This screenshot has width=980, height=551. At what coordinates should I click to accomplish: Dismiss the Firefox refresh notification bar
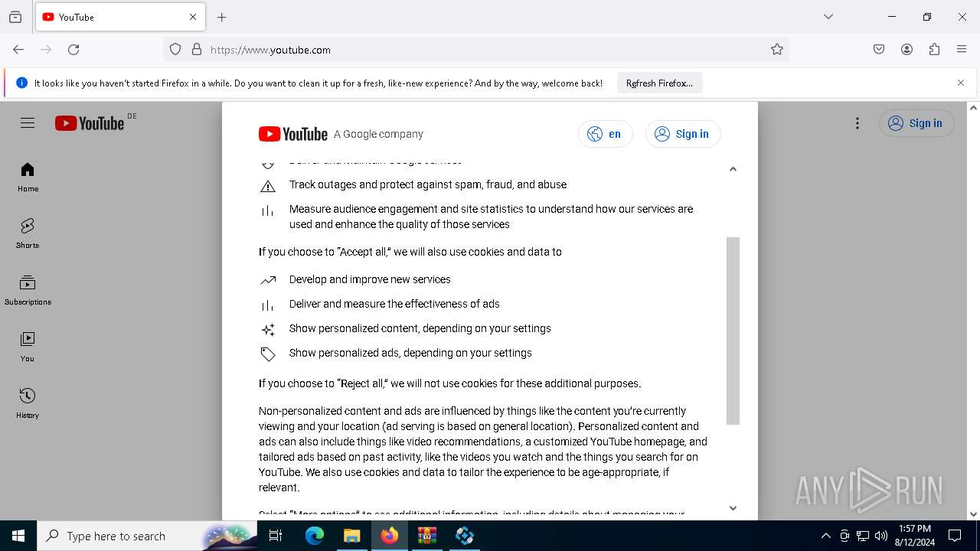tap(961, 83)
